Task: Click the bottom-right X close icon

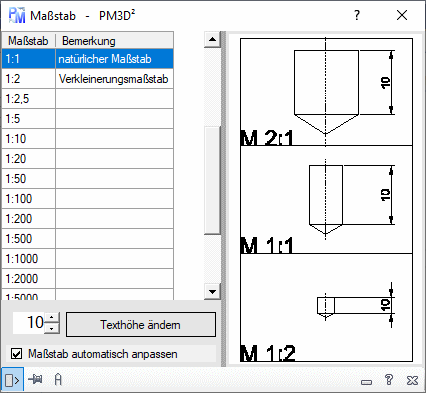Action: click(x=412, y=380)
